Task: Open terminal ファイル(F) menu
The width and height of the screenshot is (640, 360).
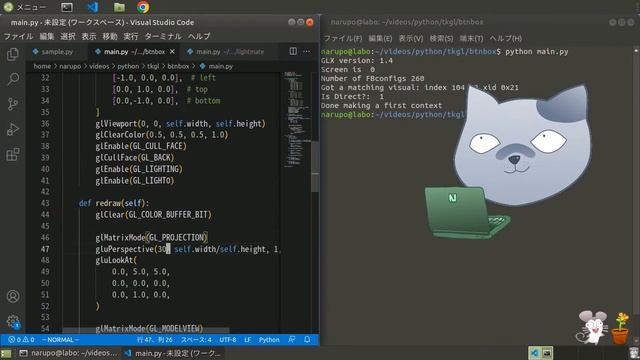Action: tap(342, 38)
